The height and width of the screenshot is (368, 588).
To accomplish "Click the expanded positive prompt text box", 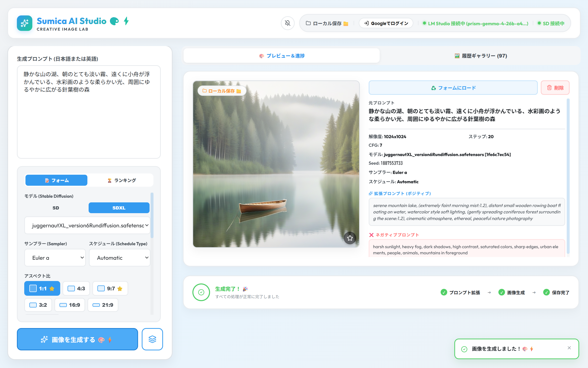I will click(x=467, y=212).
